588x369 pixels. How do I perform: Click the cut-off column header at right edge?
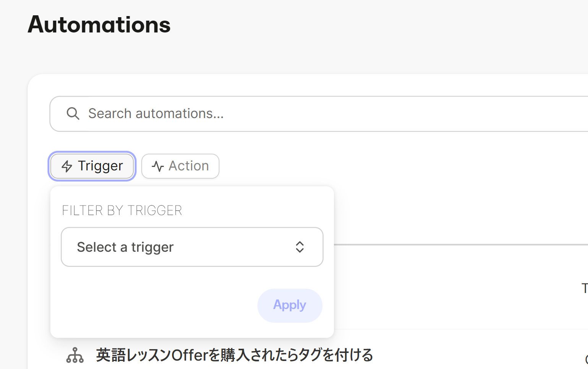pyautogui.click(x=585, y=288)
